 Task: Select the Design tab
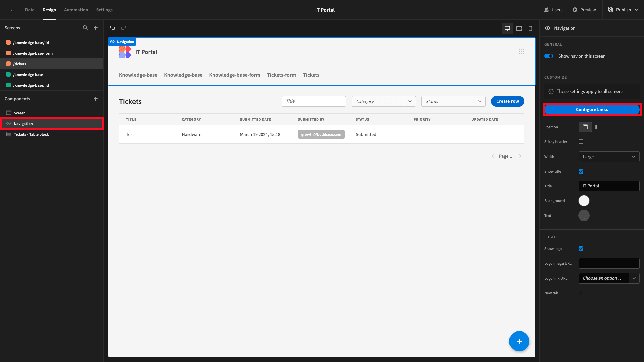point(49,10)
